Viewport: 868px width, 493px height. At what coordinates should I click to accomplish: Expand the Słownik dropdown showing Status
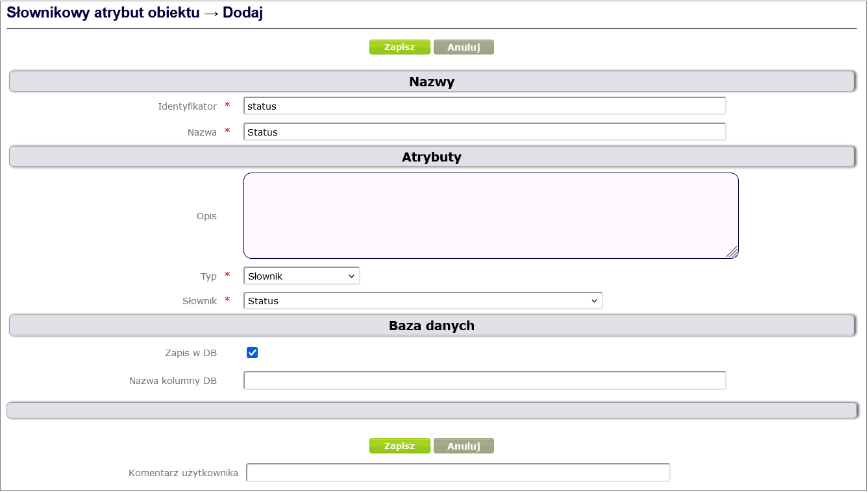point(423,301)
